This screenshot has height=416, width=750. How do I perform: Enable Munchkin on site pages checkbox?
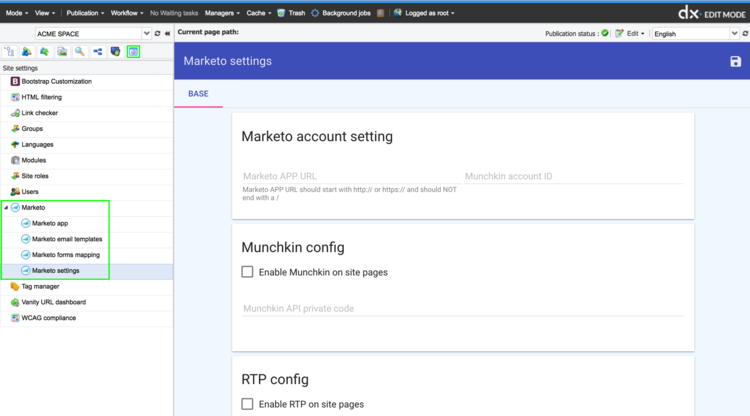click(247, 272)
